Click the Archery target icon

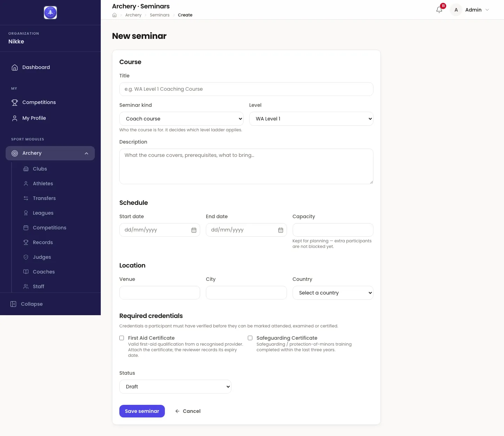15,153
